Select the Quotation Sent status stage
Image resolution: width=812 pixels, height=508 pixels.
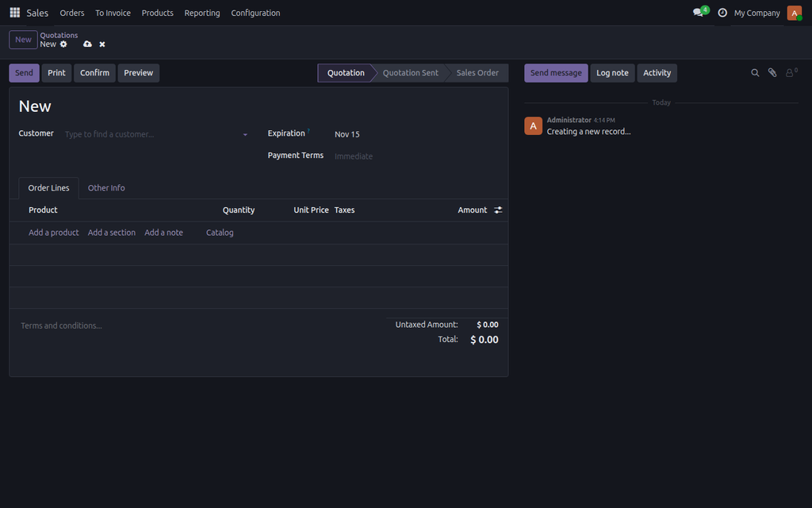[x=410, y=73]
